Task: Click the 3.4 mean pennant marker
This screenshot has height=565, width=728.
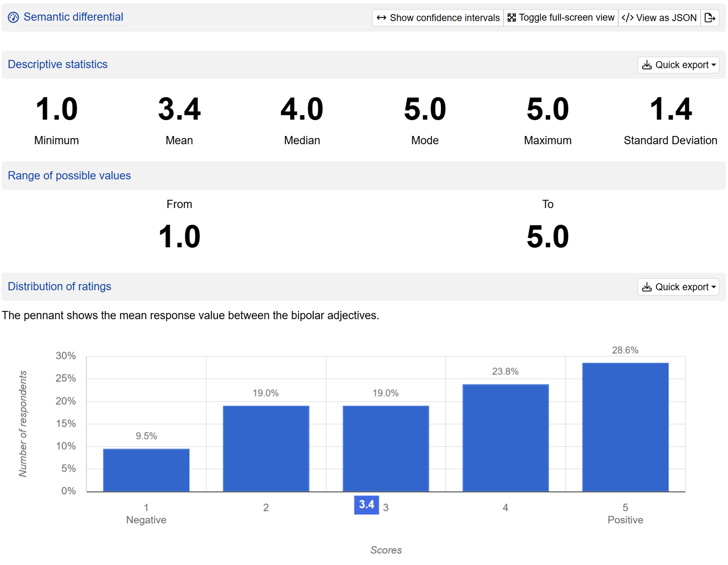Action: pos(366,505)
